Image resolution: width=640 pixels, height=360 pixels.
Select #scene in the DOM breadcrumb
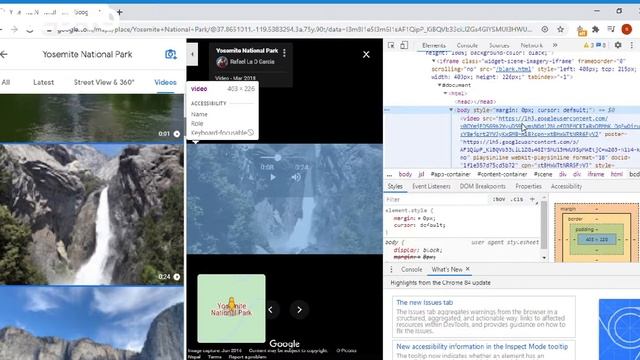pos(543,174)
